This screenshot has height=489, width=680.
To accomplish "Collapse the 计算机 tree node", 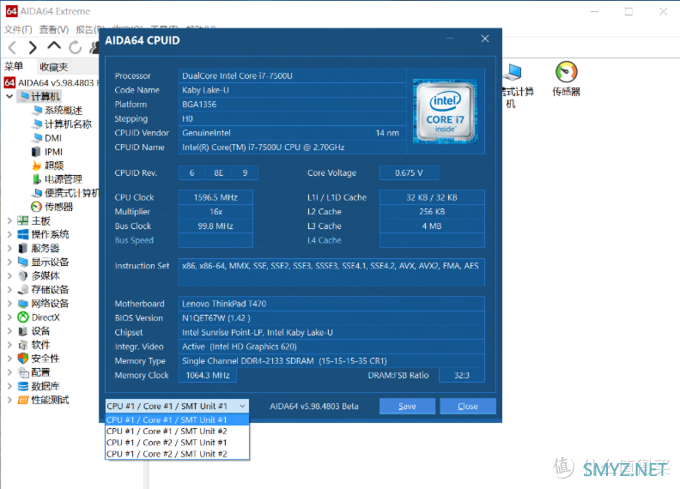I will point(10,96).
